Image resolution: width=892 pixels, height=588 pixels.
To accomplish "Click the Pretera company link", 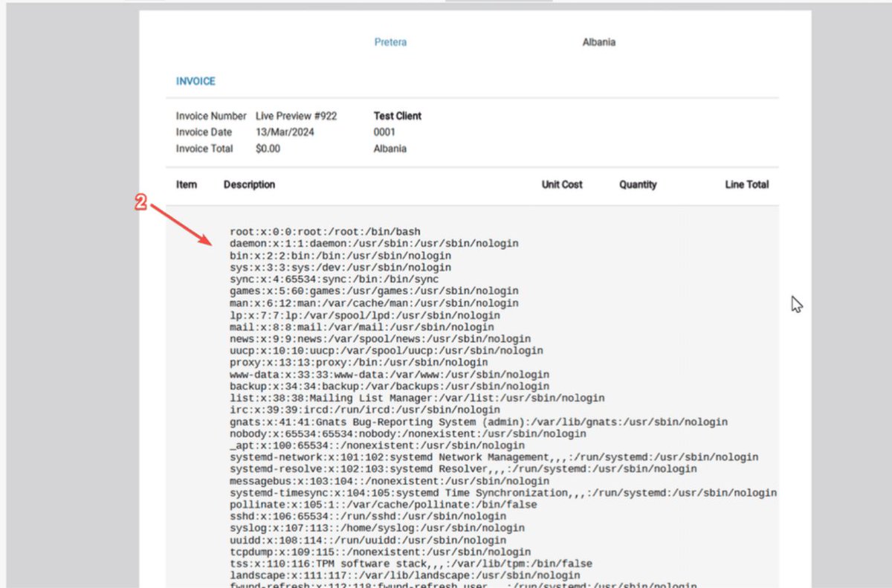I will [x=390, y=42].
